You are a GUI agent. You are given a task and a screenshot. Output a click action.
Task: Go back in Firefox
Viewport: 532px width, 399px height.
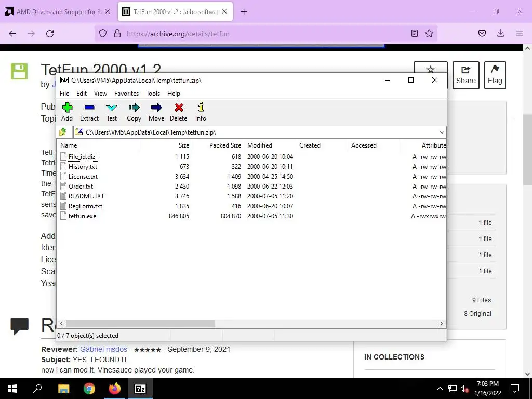click(x=12, y=34)
